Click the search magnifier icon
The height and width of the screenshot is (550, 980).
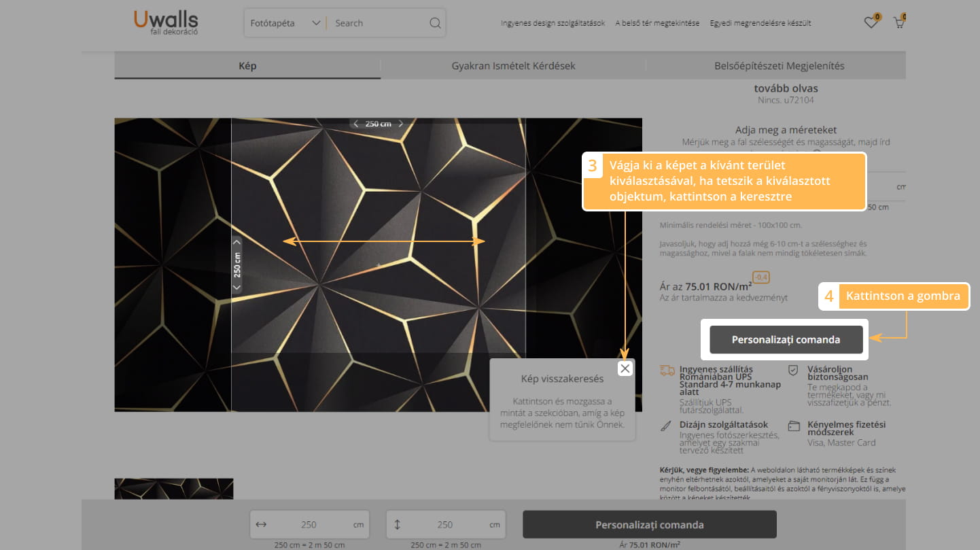click(435, 23)
